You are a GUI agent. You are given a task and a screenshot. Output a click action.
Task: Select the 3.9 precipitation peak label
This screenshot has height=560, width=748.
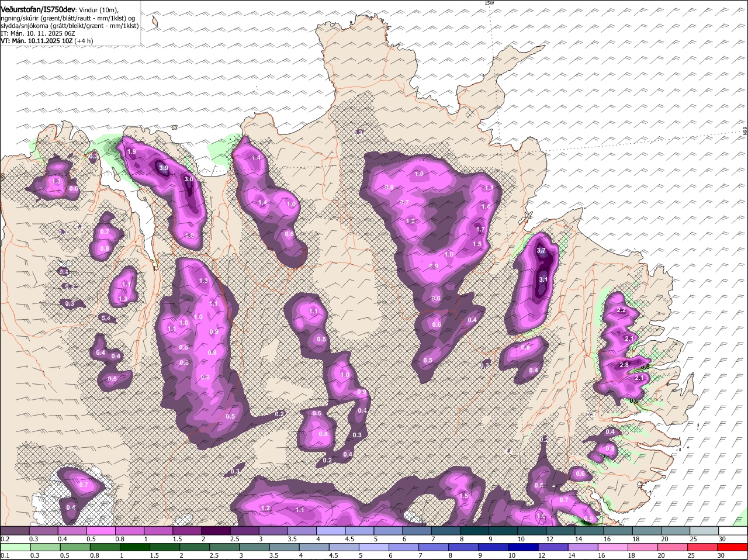pyautogui.click(x=164, y=168)
